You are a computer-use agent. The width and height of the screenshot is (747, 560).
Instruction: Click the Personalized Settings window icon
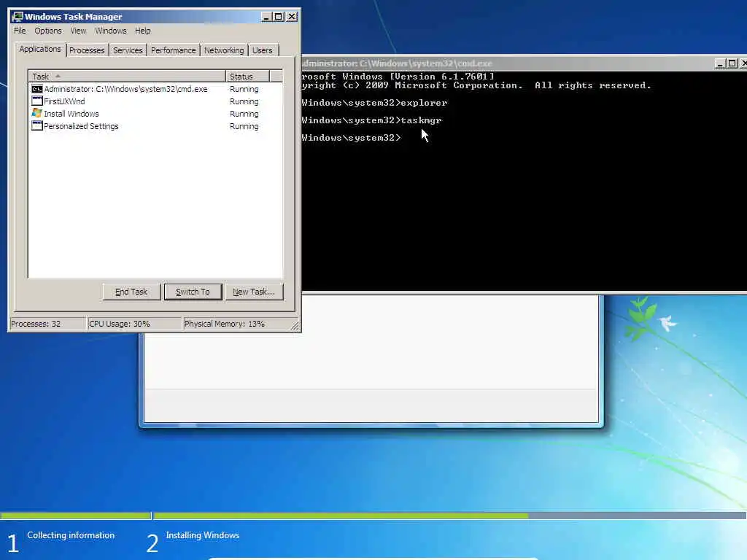click(36, 126)
